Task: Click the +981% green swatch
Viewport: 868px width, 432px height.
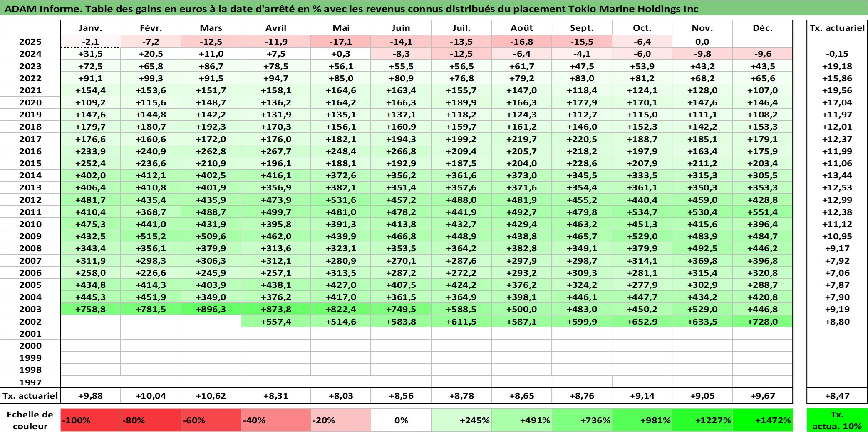Action: [x=642, y=420]
